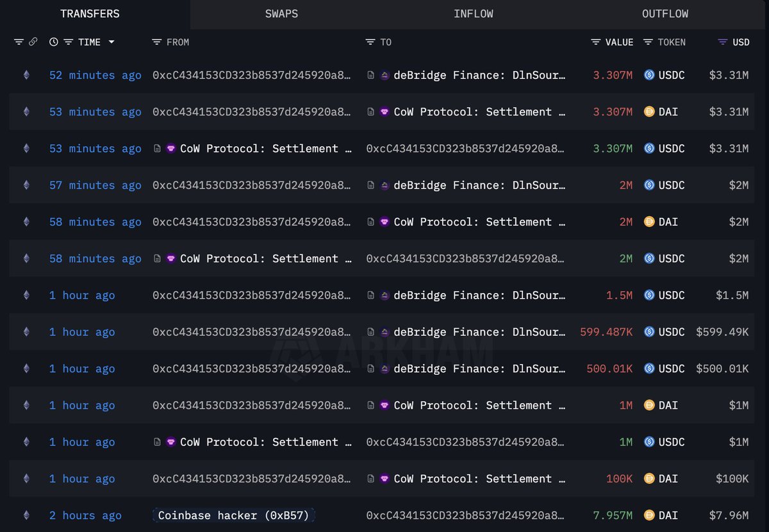
Task: Click the USDC token name in the 57 minutes ago row
Action: [672, 185]
